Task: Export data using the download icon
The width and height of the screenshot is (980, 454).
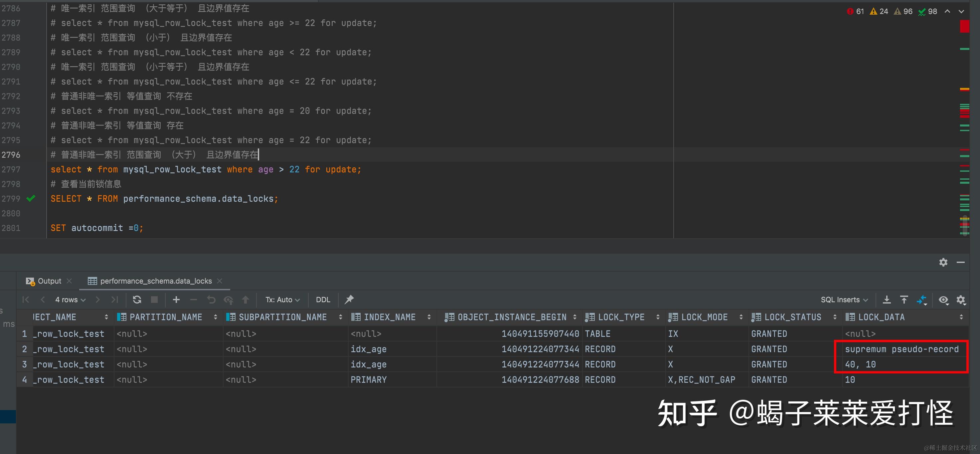Action: tap(887, 300)
